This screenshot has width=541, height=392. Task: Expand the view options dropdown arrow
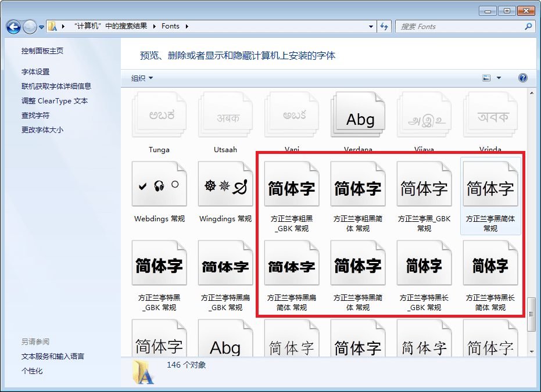pos(499,78)
